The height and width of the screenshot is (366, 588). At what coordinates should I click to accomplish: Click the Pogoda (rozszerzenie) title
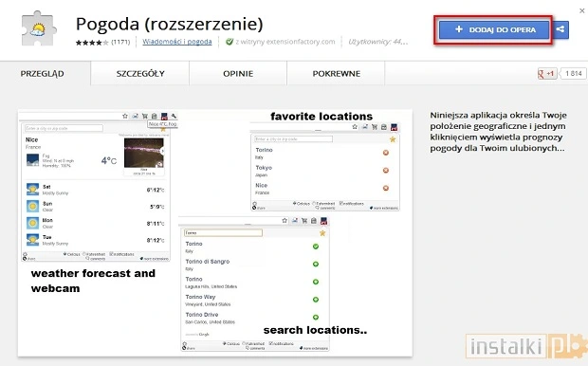[x=170, y=24]
